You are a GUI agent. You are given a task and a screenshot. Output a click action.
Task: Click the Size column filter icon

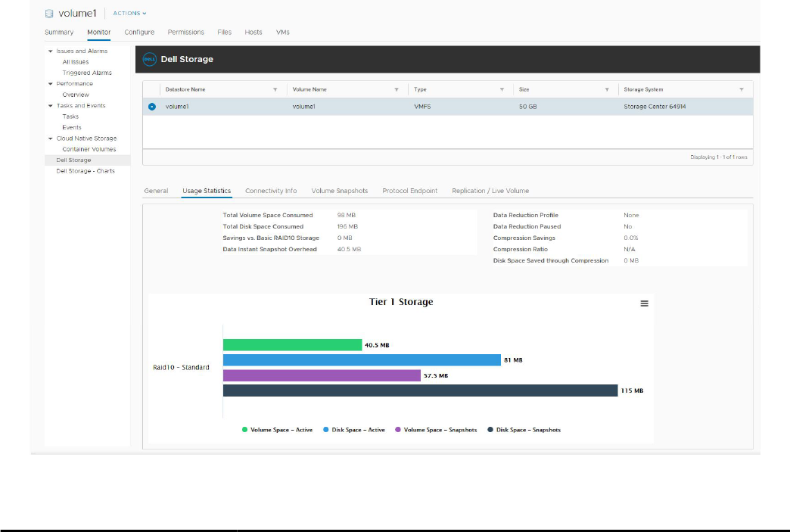[607, 90]
